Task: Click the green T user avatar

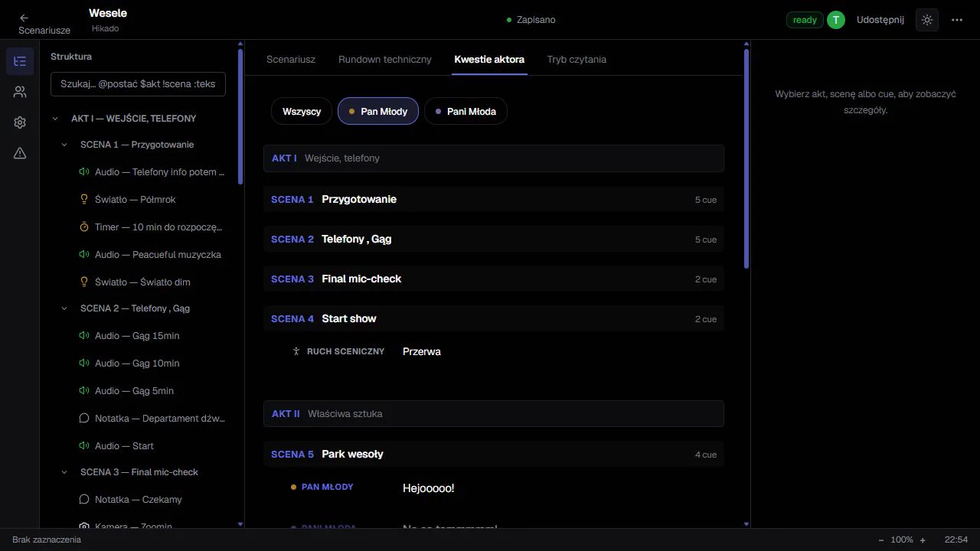Action: click(x=836, y=20)
